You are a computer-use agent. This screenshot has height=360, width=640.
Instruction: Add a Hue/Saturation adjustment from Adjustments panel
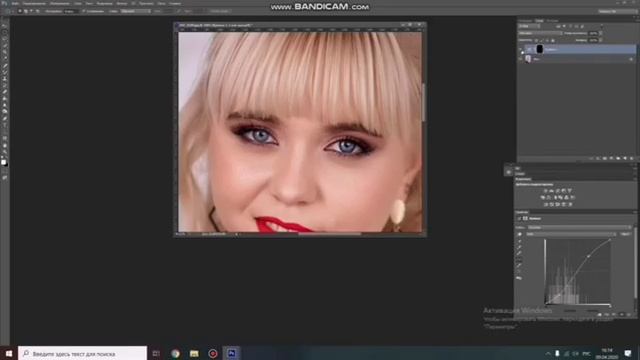(x=542, y=197)
